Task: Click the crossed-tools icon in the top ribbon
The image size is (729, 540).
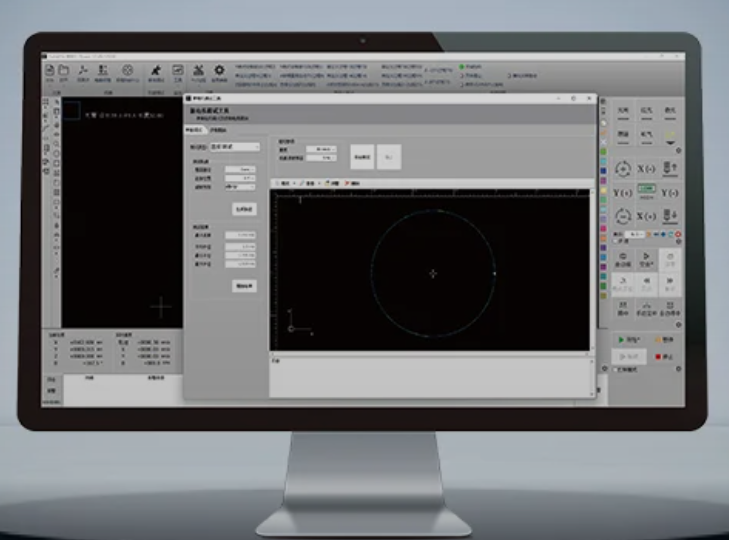Action: [x=199, y=70]
